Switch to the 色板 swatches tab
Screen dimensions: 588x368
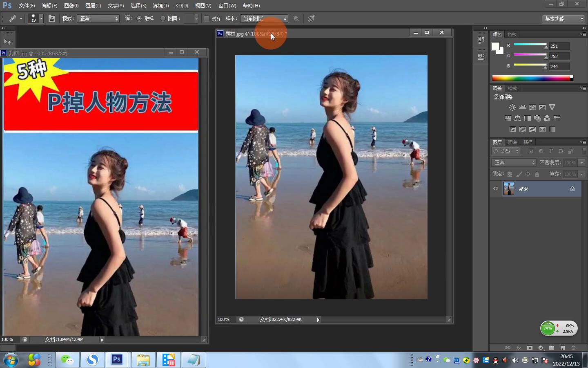coord(512,34)
